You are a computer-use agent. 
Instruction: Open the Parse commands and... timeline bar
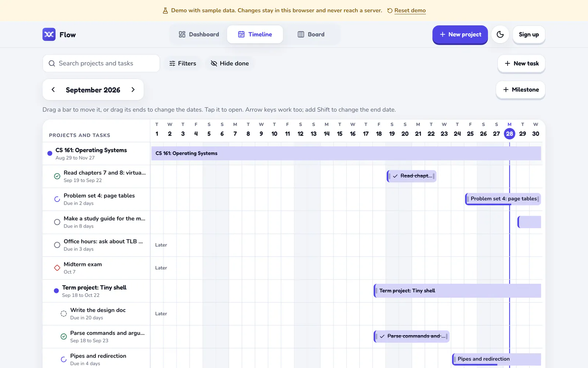coord(412,336)
